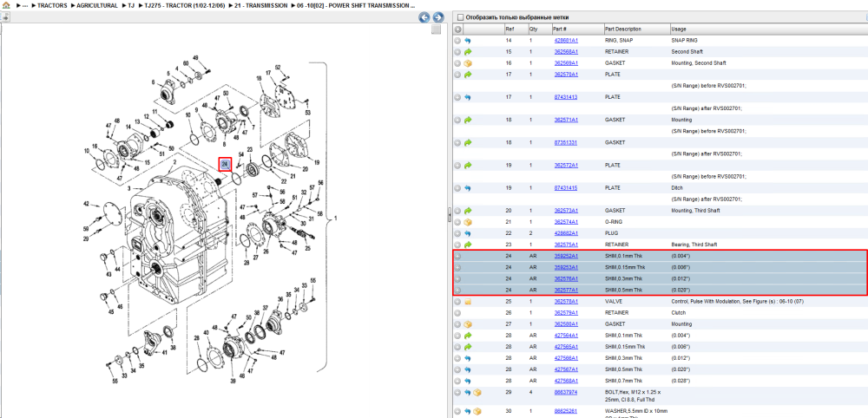The image size is (868, 418).
Task: Select round gray button for part 87431413
Action: (x=457, y=97)
